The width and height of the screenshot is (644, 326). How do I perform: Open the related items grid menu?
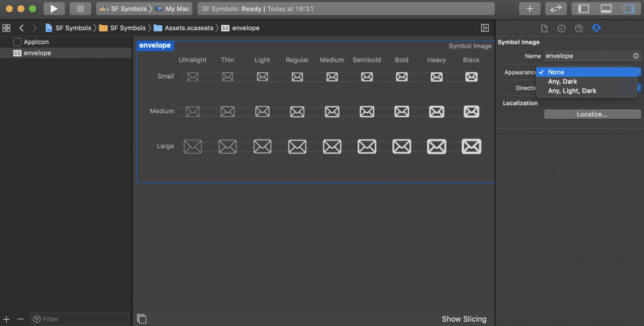(6, 28)
